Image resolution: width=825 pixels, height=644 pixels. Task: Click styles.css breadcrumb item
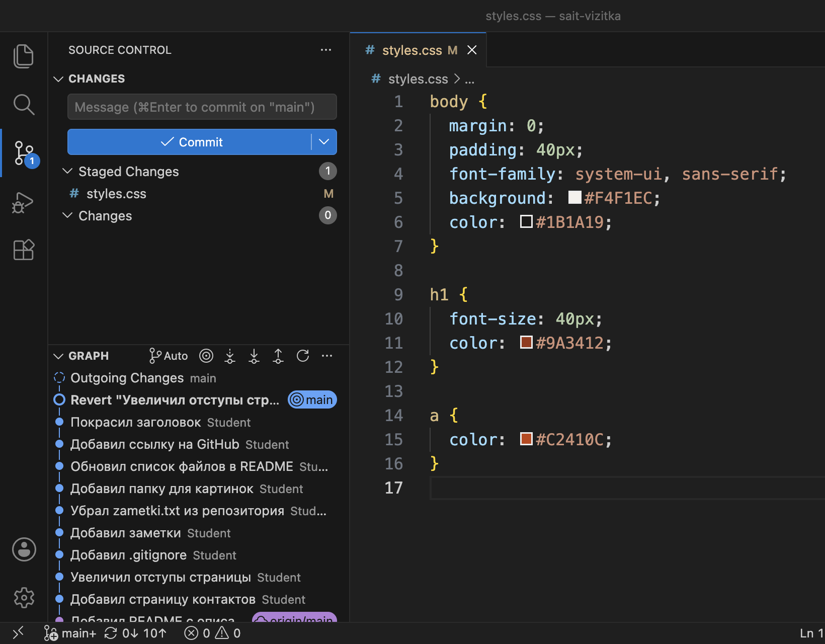[x=418, y=79]
